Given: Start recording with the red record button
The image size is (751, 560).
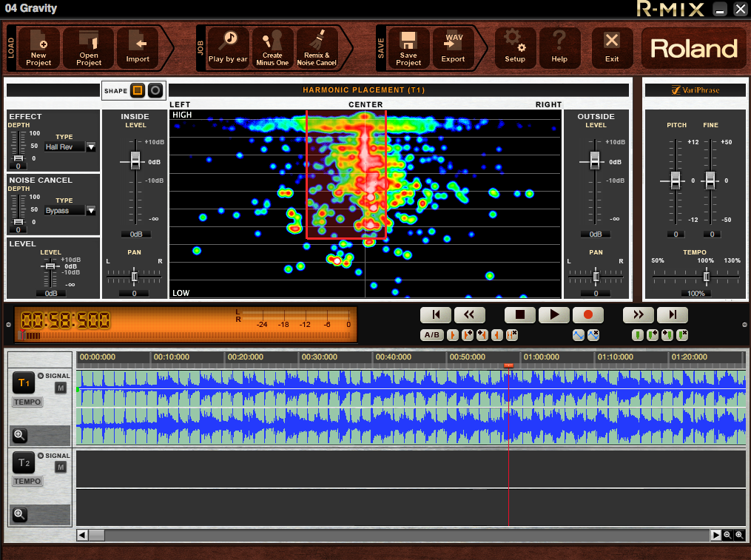Looking at the screenshot, I should point(588,314).
